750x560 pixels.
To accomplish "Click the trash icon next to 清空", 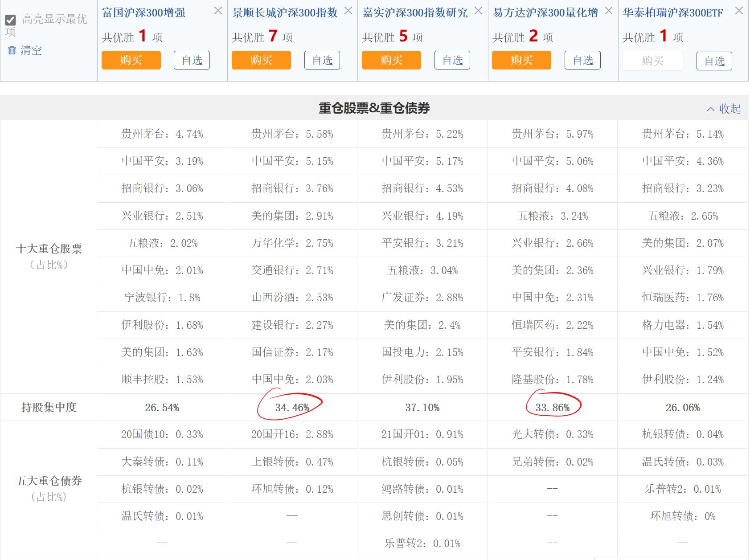I will (x=12, y=50).
